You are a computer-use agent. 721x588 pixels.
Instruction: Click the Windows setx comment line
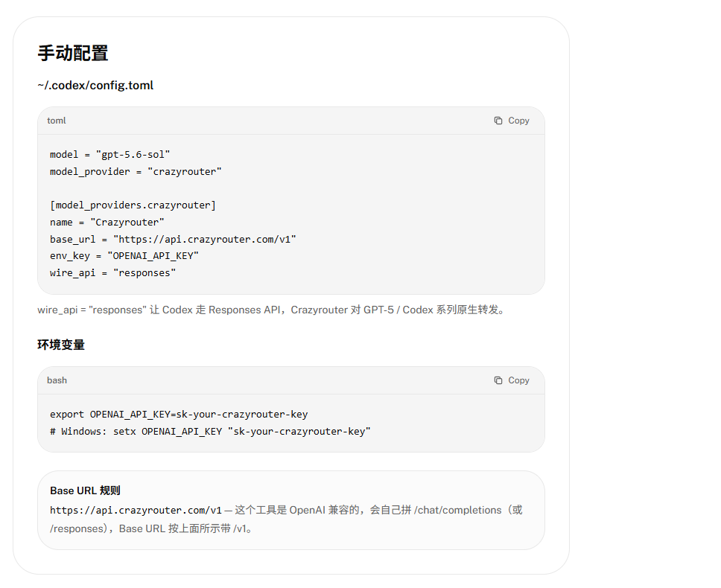click(x=210, y=432)
